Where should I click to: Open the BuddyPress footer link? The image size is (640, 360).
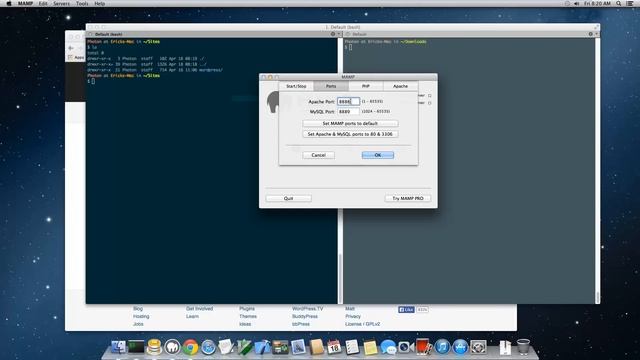305,316
